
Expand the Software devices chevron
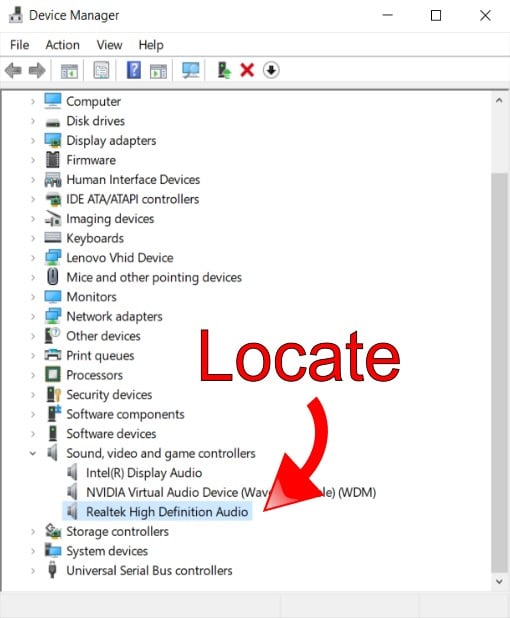tap(33, 434)
